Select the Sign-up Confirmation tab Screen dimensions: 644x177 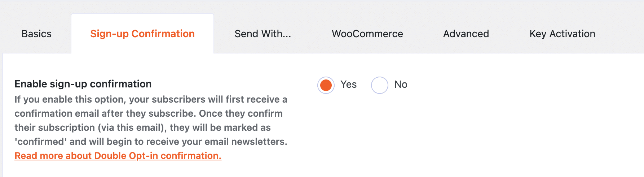142,34
